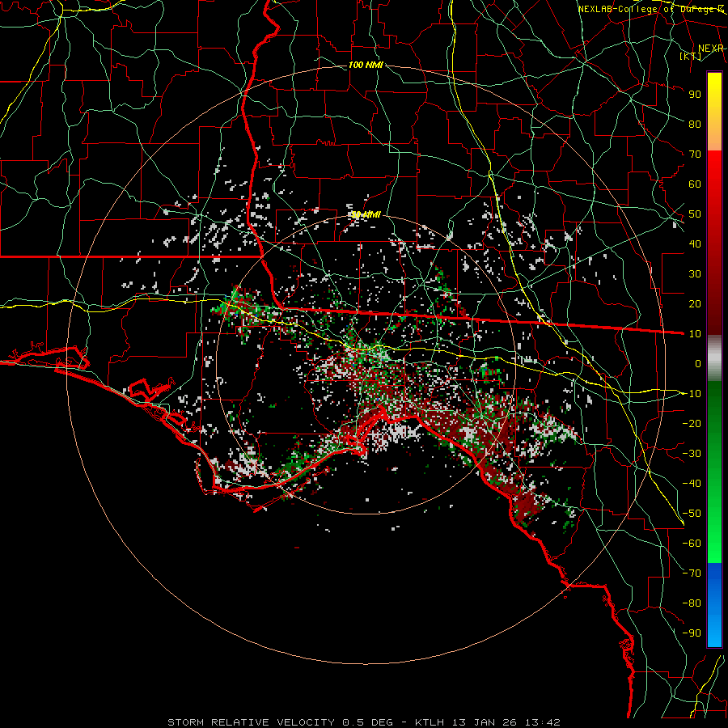
Task: Click the -80 value on the color scale
Action: click(692, 603)
